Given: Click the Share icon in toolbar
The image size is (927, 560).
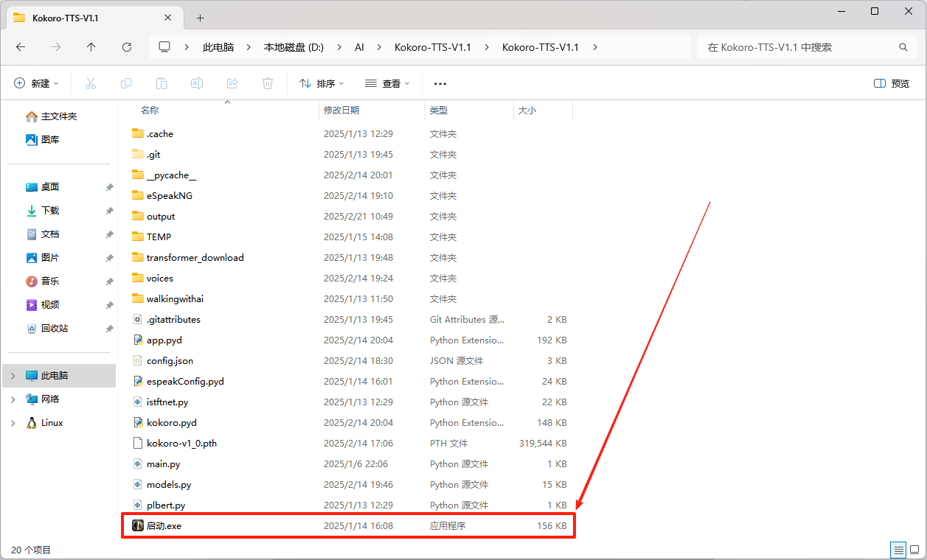Looking at the screenshot, I should (x=232, y=83).
